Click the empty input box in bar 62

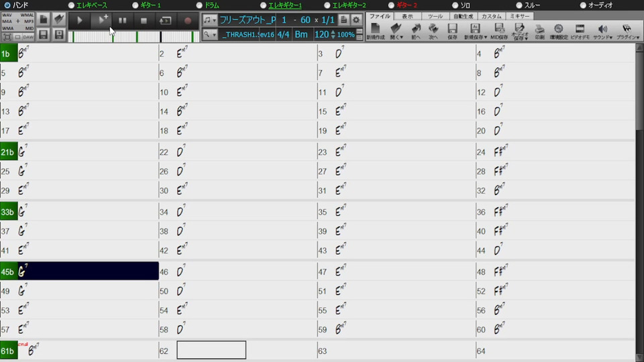[x=211, y=350]
